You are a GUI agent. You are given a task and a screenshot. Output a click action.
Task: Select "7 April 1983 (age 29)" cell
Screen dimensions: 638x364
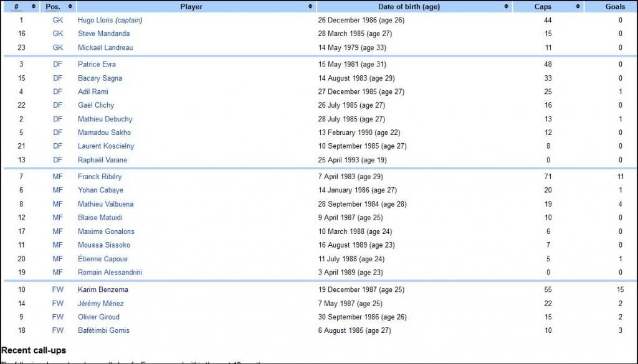point(351,177)
